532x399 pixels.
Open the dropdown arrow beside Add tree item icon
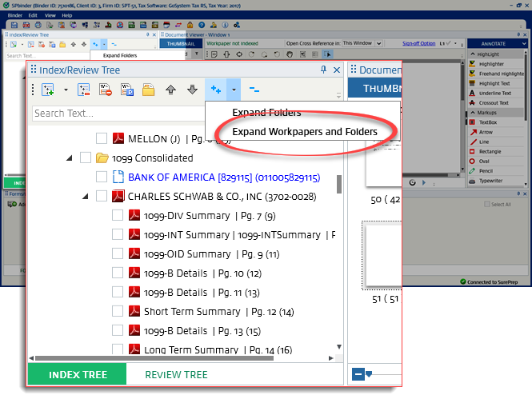pos(66,90)
